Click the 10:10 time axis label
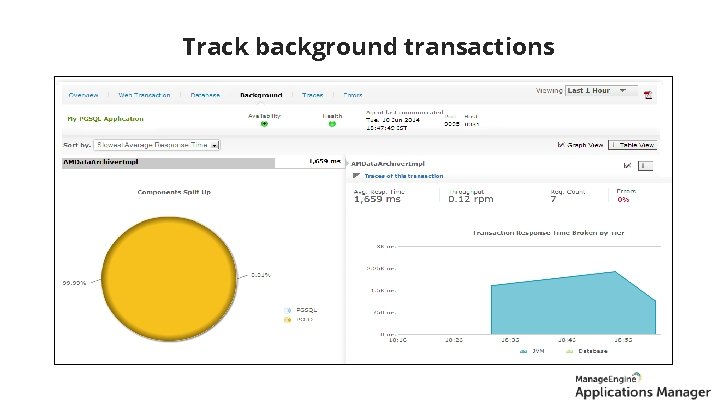The image size is (720, 405). pyautogui.click(x=398, y=340)
